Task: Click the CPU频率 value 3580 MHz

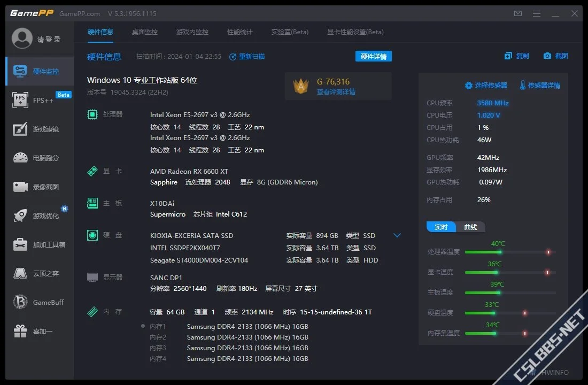Action: coord(493,103)
